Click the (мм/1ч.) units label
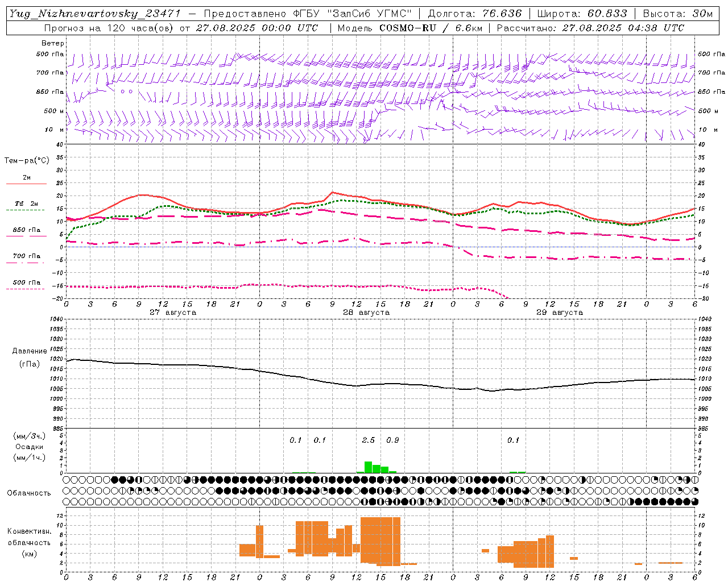 29,458
